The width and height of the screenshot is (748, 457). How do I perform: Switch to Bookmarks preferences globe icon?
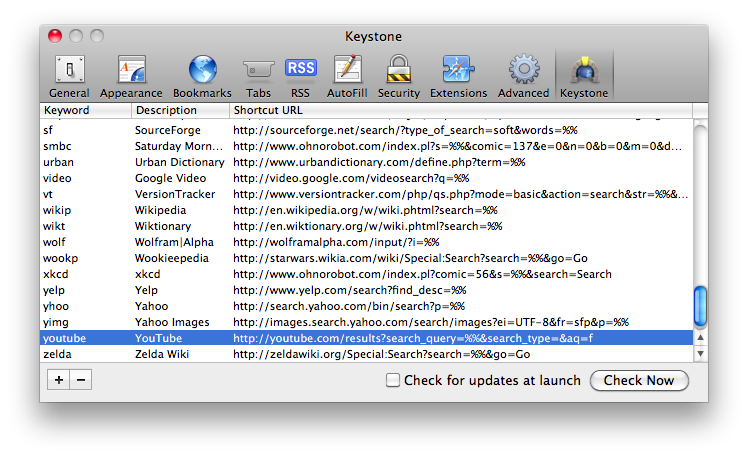(x=202, y=76)
